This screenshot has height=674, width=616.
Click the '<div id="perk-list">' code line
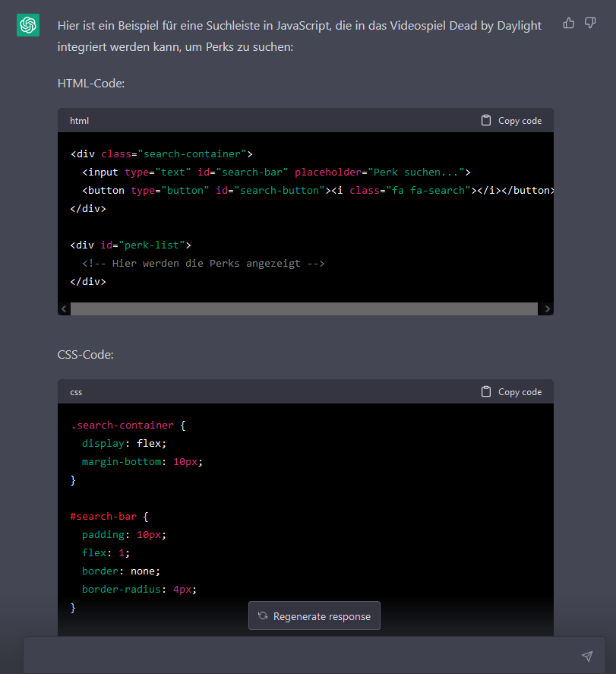pyautogui.click(x=131, y=245)
